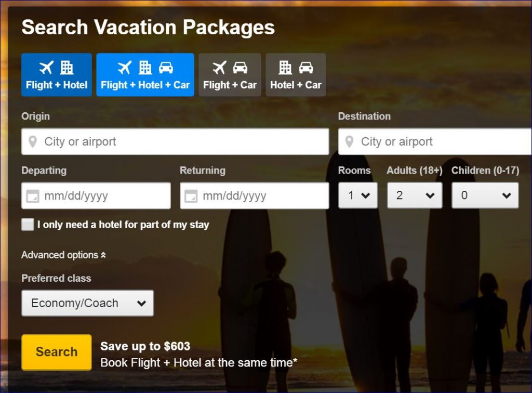Open the Preferred class dropdown
The image size is (532, 393).
tap(87, 303)
